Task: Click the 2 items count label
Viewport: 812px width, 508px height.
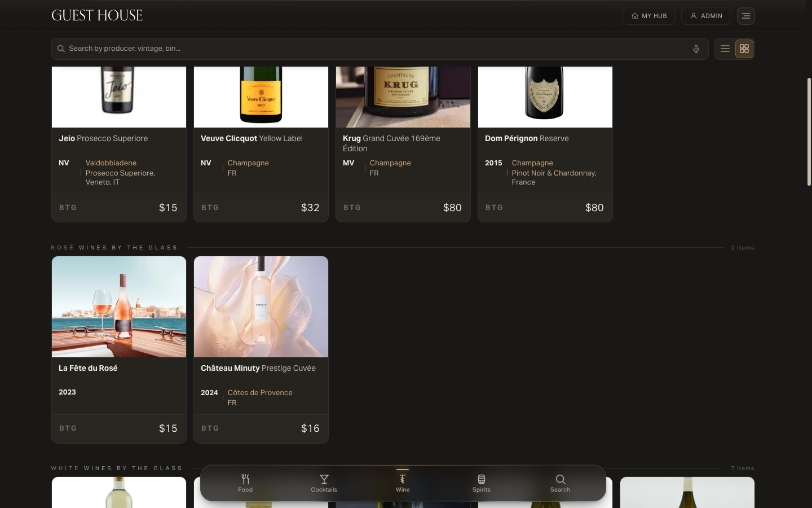Action: (x=743, y=248)
